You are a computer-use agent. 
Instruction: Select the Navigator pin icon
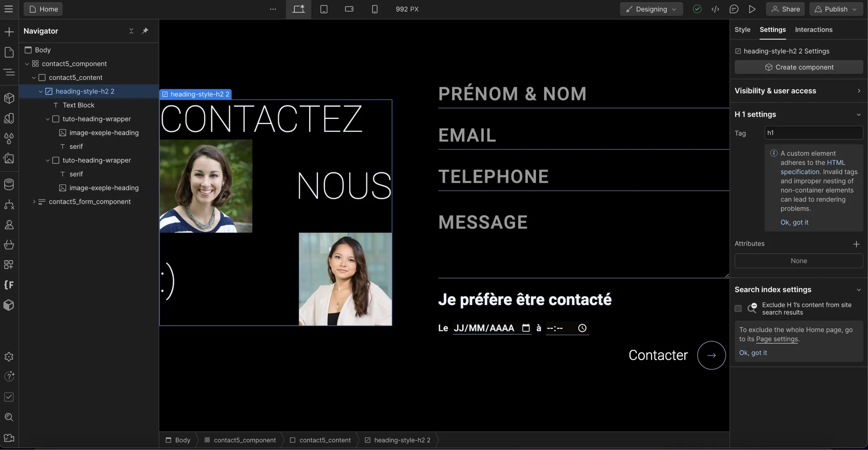pyautogui.click(x=145, y=31)
